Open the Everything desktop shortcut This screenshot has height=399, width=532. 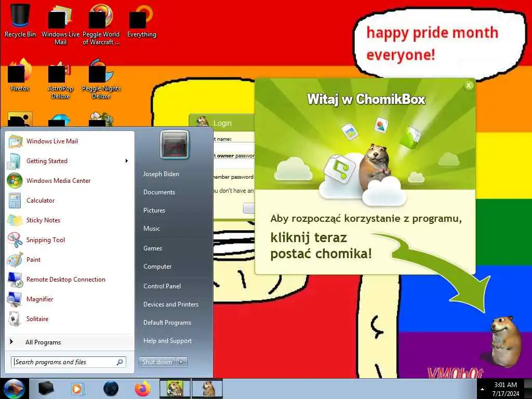141,20
